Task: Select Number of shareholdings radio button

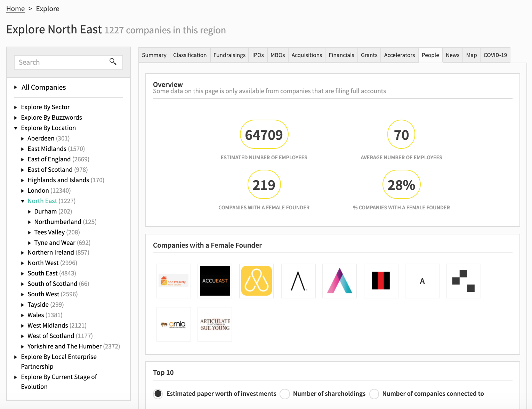Action: 285,394
